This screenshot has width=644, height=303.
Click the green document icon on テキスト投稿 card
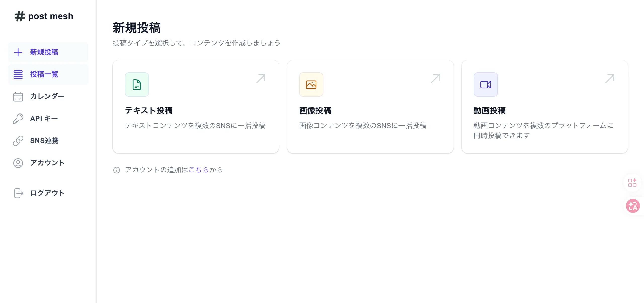click(137, 85)
